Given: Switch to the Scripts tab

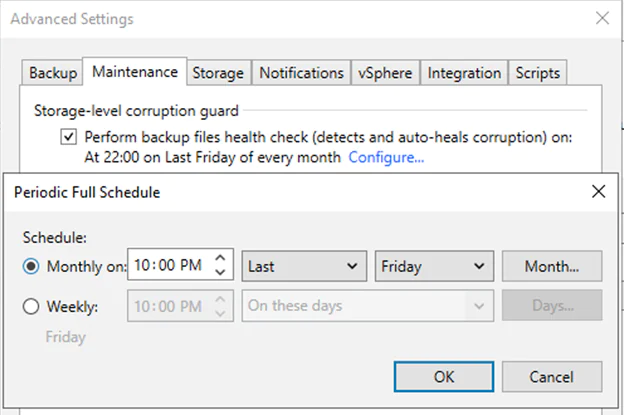Looking at the screenshot, I should [538, 73].
